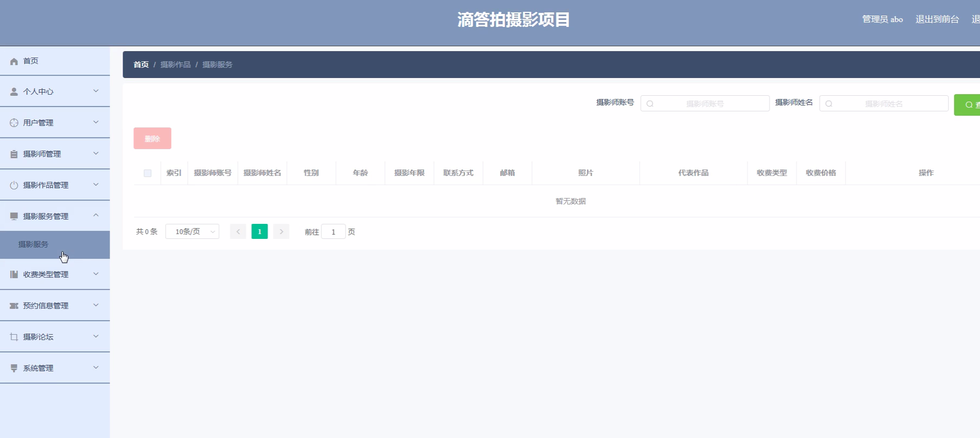Expand the 用户管理 chevron arrow
This screenshot has width=980, height=438.
pos(96,122)
